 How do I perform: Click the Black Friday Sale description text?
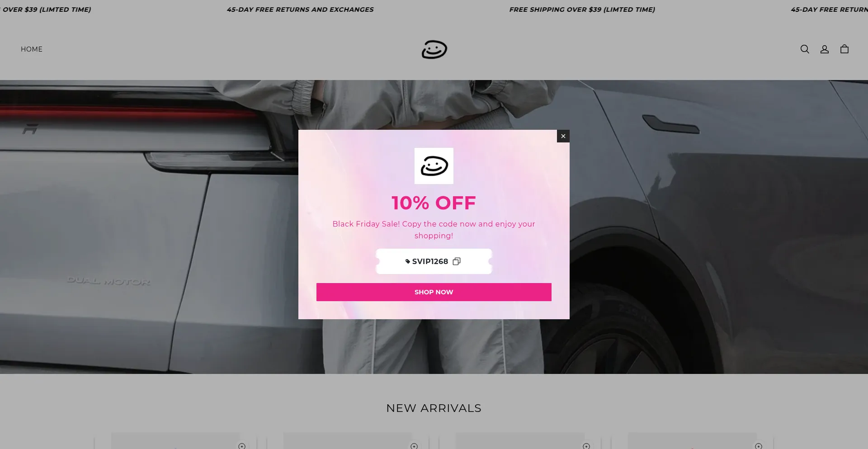click(x=434, y=230)
